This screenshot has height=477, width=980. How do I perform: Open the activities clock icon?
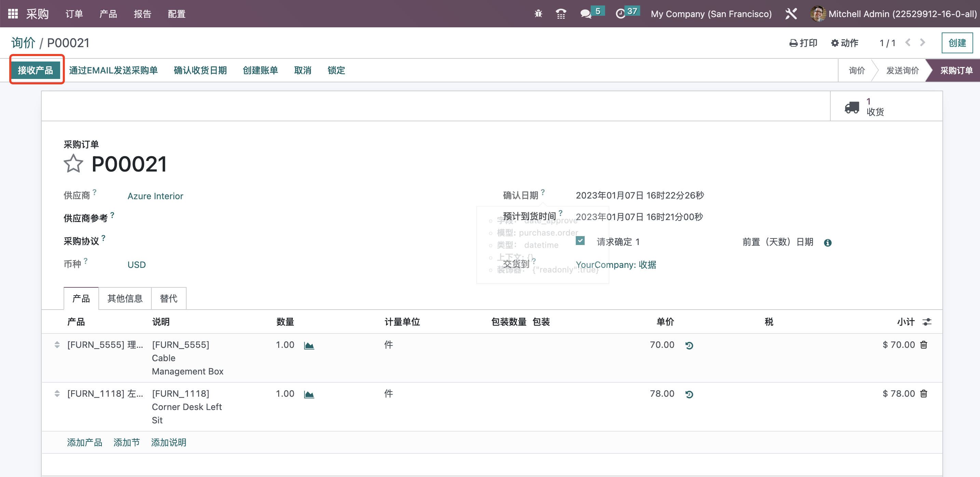click(x=620, y=14)
